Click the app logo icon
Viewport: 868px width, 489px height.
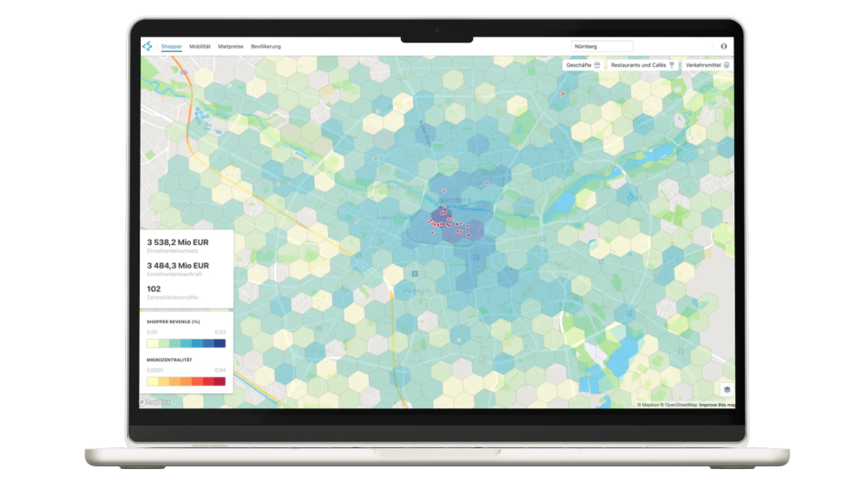pyautogui.click(x=148, y=47)
